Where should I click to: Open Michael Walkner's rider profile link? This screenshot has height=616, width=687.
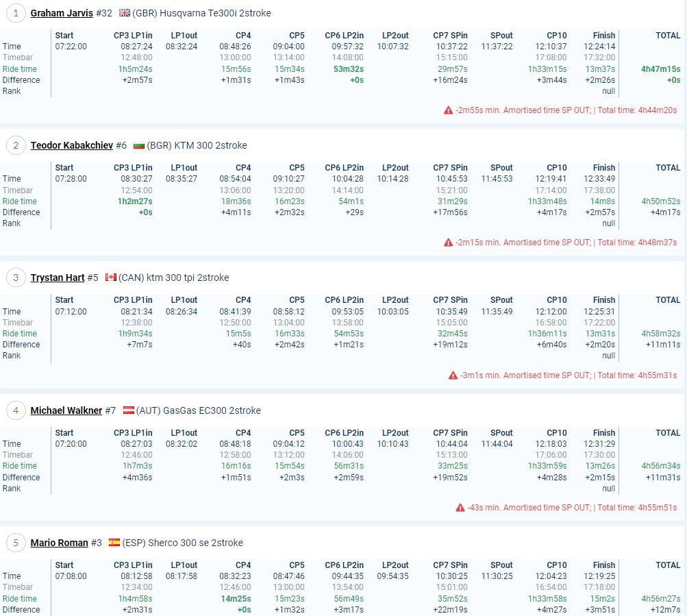click(66, 410)
